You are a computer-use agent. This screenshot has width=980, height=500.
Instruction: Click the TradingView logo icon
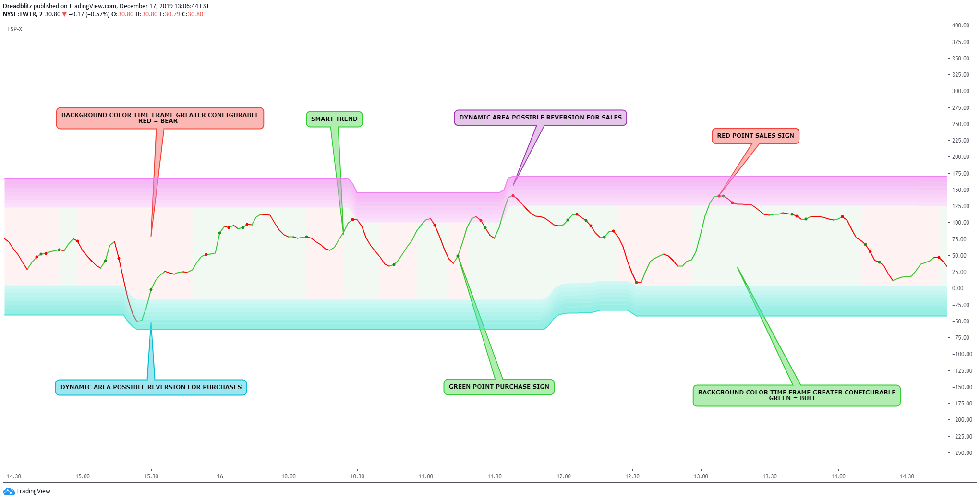click(9, 491)
